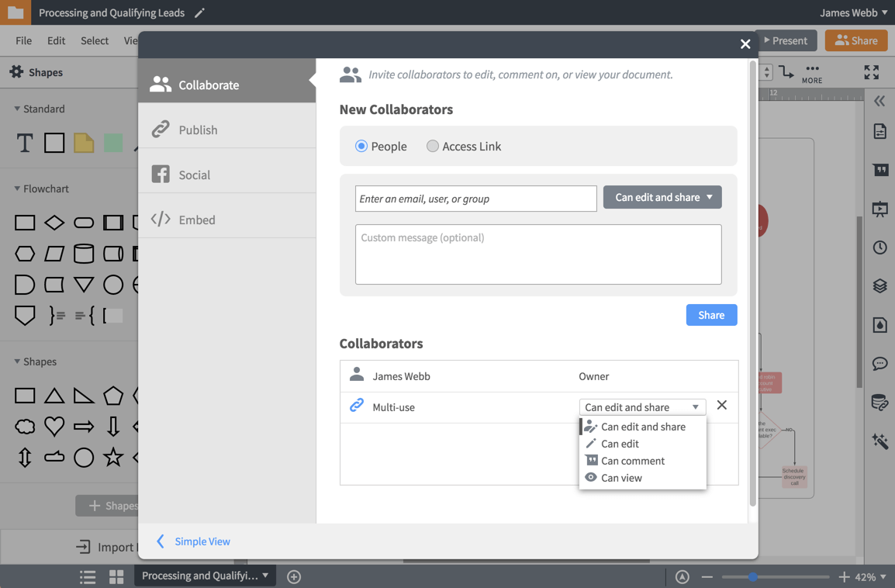The width and height of the screenshot is (895, 588).
Task: Collapse the right panel with double chevron
Action: click(x=879, y=101)
